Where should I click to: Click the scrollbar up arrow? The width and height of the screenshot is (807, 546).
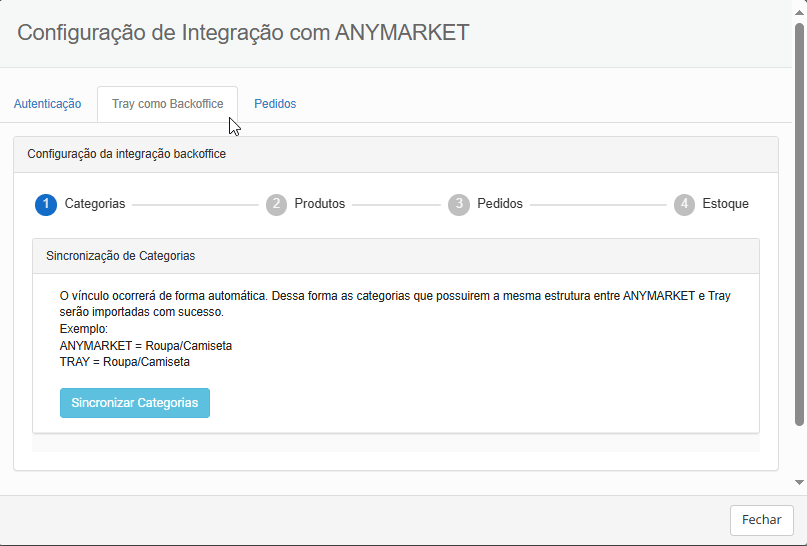coord(799,12)
